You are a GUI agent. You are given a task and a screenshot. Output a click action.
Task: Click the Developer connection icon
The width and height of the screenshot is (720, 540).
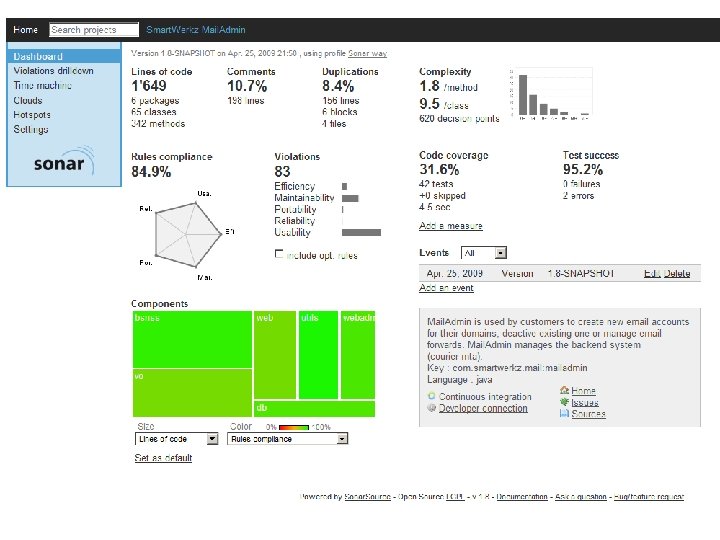pos(431,408)
